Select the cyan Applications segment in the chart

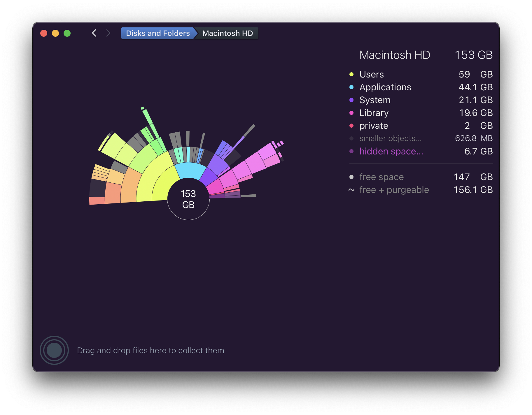[x=190, y=170]
